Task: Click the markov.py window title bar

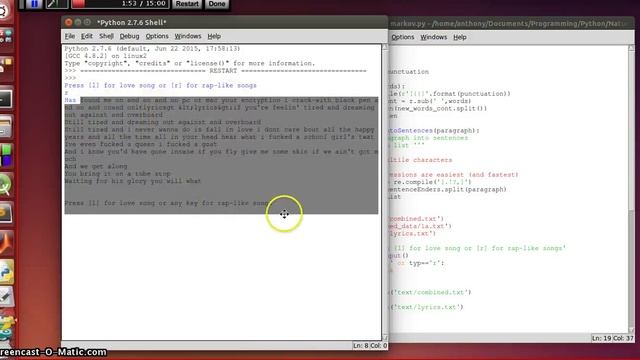Action: (510, 24)
